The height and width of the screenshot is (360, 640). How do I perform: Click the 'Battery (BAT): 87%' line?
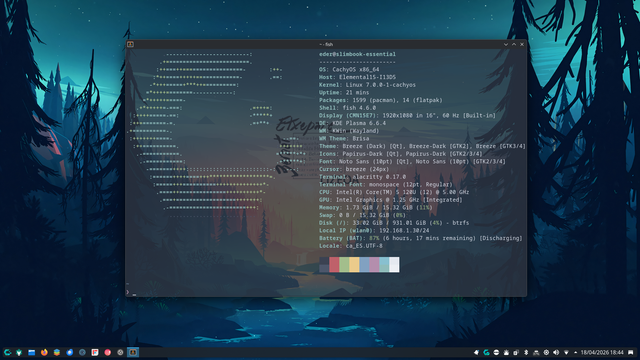pyautogui.click(x=420, y=238)
